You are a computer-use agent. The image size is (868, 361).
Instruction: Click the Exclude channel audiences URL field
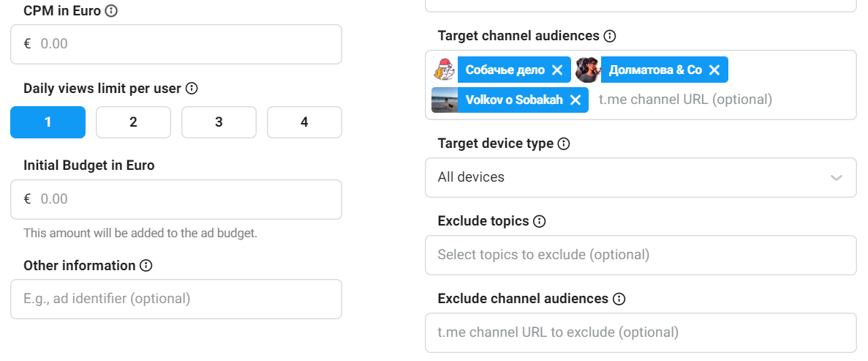(640, 332)
